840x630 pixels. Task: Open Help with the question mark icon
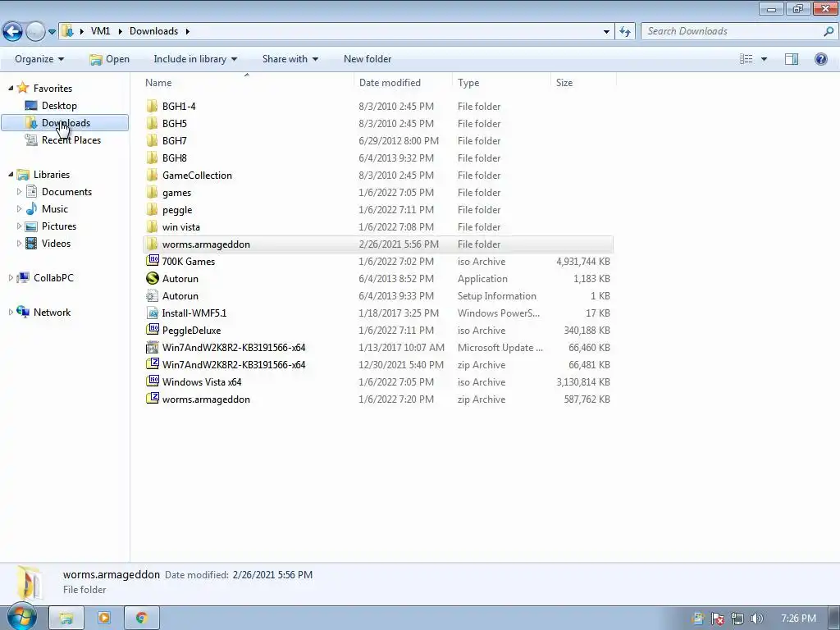tap(820, 59)
